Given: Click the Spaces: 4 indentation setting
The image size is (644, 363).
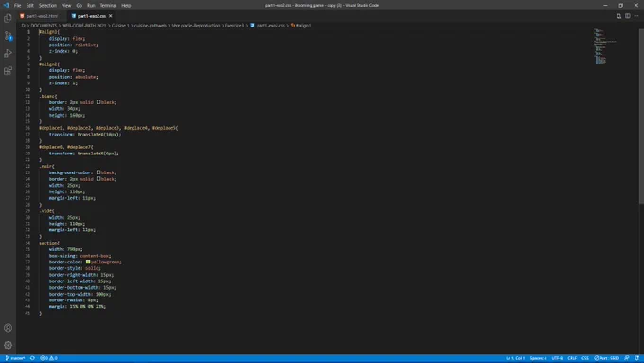Looking at the screenshot, I should pyautogui.click(x=538, y=358).
